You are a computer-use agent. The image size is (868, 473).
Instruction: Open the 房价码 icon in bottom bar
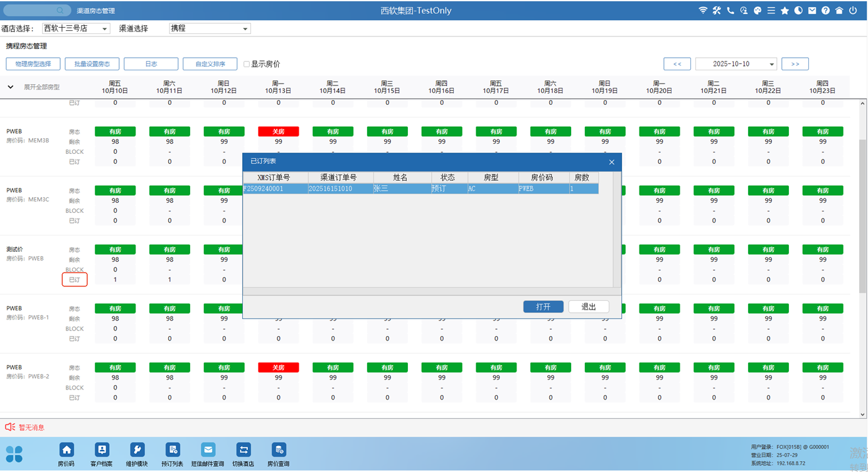coord(67,450)
